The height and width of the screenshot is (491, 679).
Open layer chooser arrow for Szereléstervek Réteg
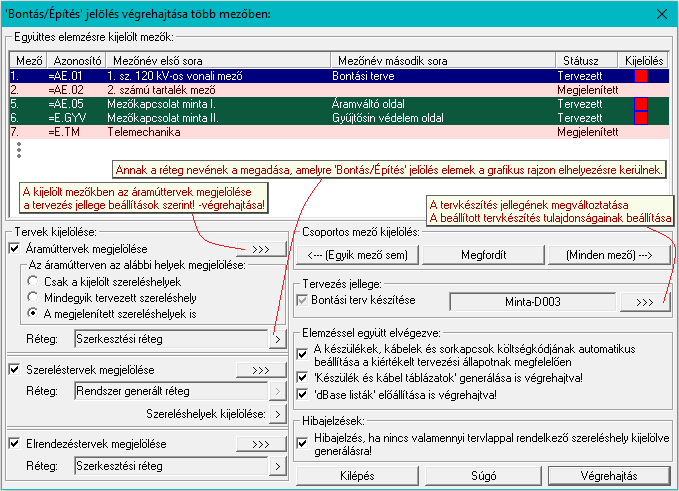pyautogui.click(x=278, y=391)
